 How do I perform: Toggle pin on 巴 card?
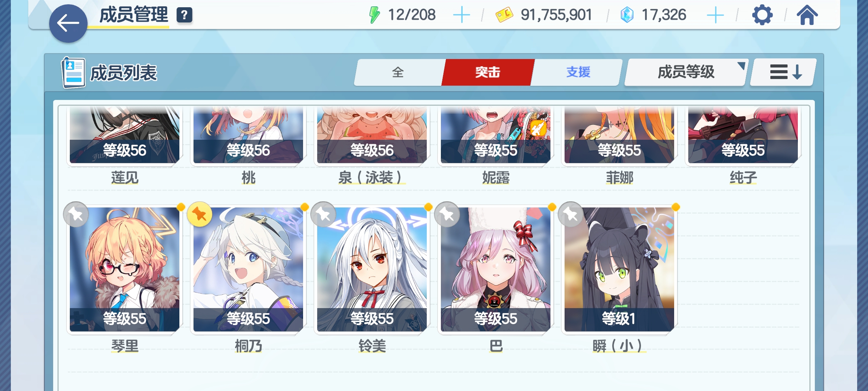point(447,215)
